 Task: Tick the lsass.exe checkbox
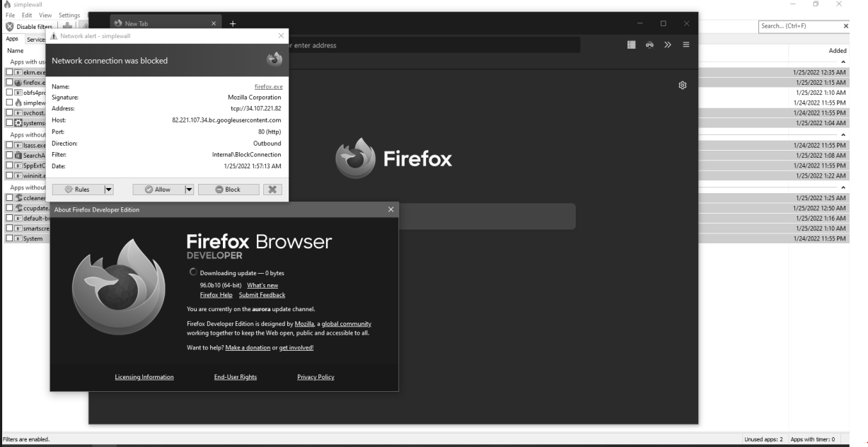click(x=9, y=145)
